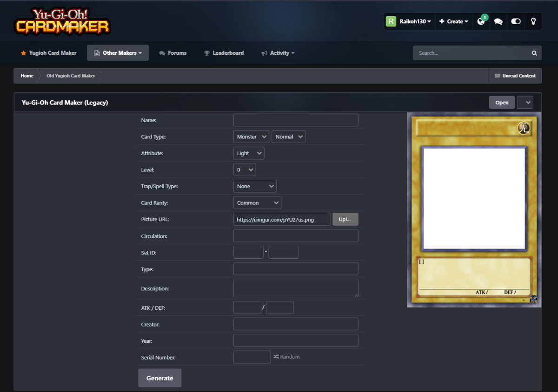Click the Description text area
The image size is (558, 392).
(296, 288)
